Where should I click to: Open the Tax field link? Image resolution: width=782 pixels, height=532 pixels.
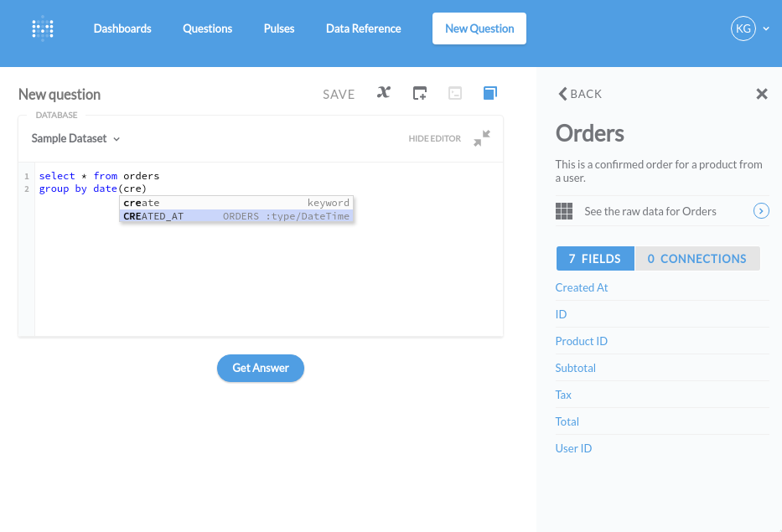[x=563, y=395]
